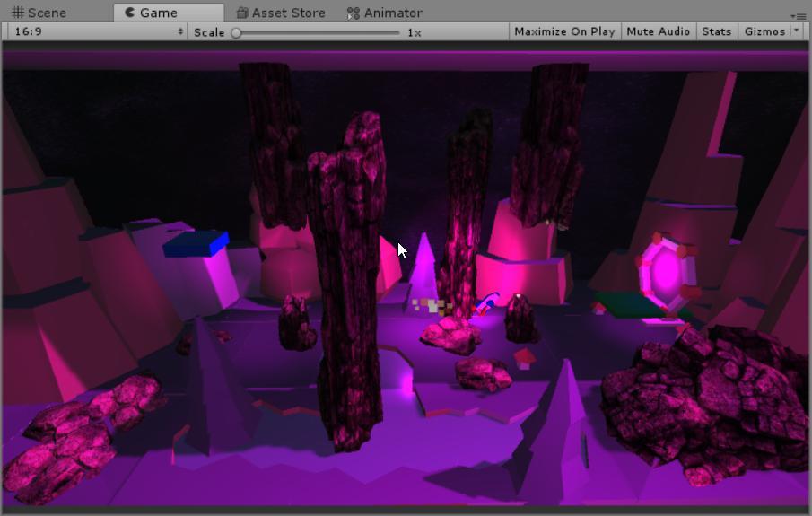Screen dimensions: 812x516
Task: Toggle Mute Audio
Action: [x=659, y=31]
